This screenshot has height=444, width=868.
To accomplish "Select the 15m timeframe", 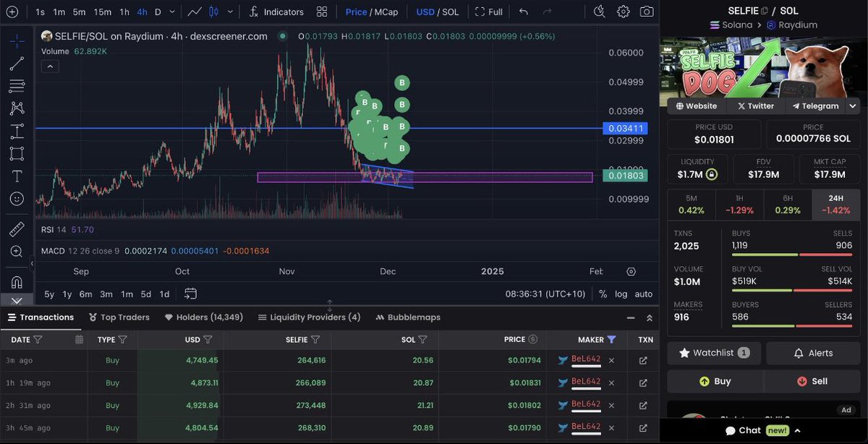I will pyautogui.click(x=102, y=12).
